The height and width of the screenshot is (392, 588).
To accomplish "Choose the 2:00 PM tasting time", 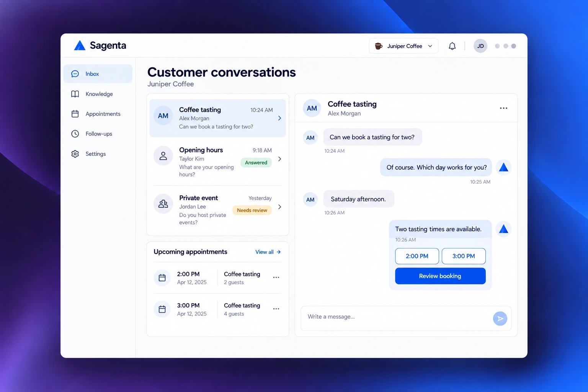I will 417,256.
